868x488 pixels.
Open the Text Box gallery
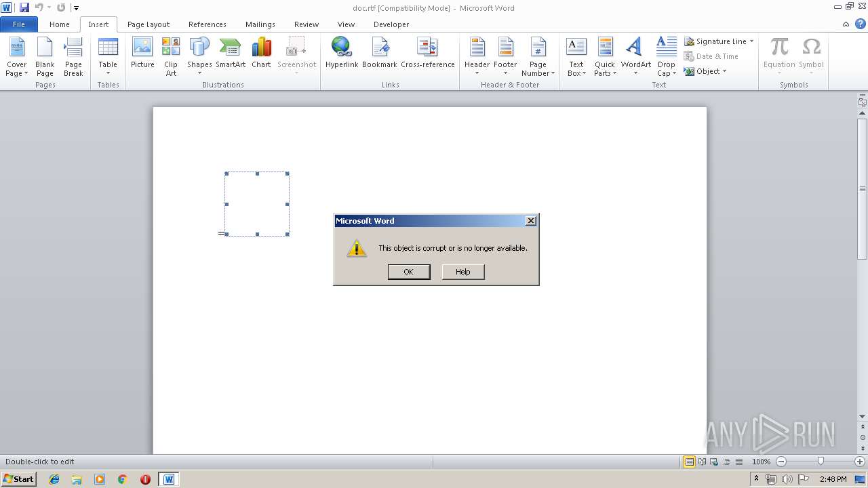pos(576,57)
